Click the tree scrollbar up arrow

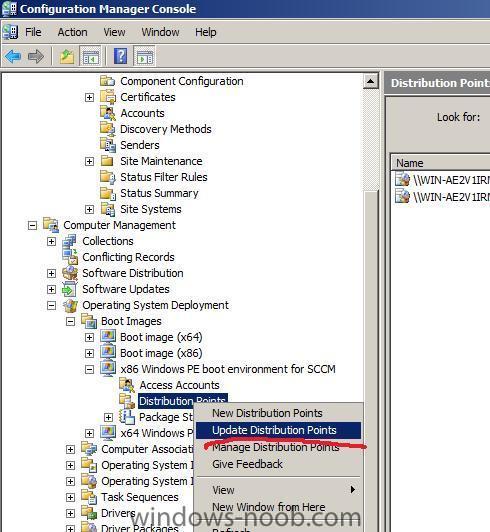point(371,81)
